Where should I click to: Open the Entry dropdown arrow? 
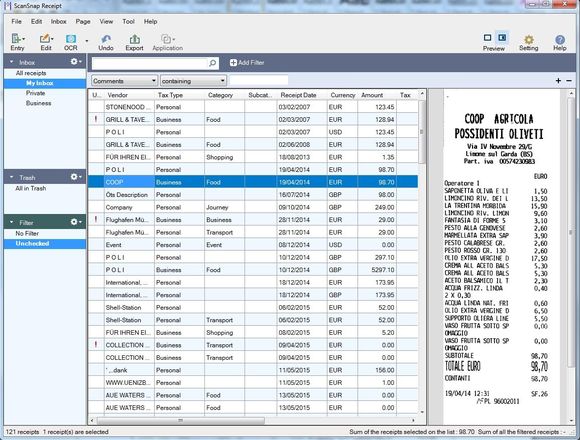(x=24, y=39)
